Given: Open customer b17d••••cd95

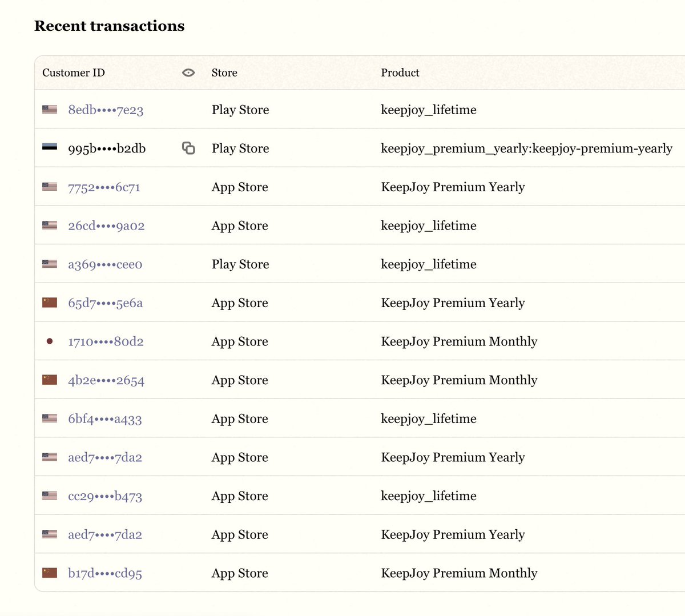Looking at the screenshot, I should (x=105, y=573).
